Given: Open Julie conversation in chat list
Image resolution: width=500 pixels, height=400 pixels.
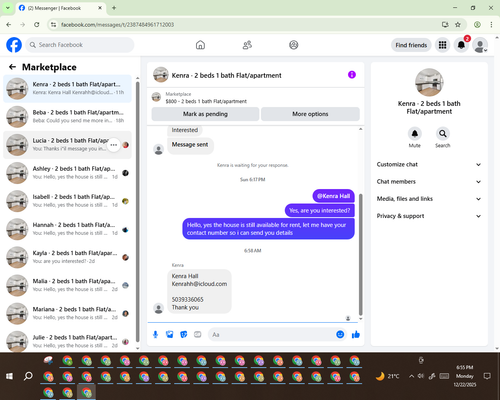Looking at the screenshot, I should [67, 341].
